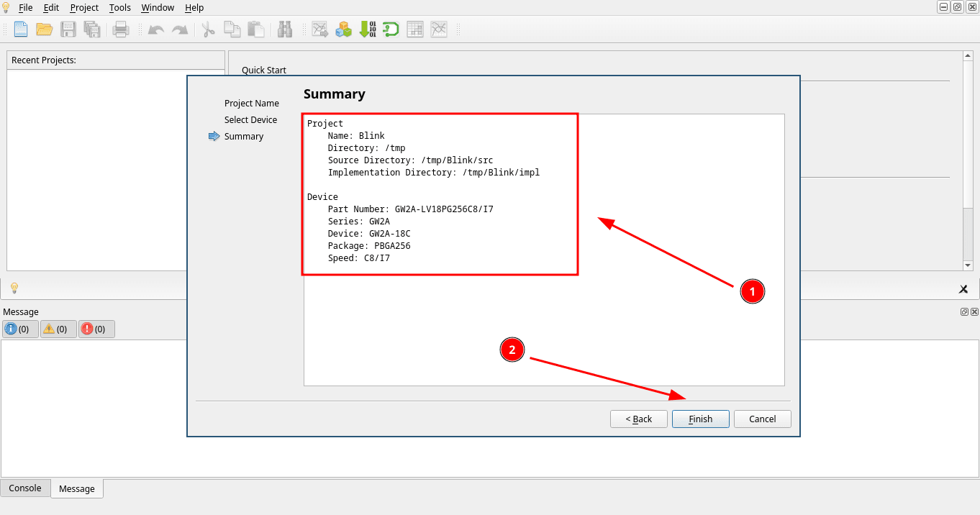Open the File menu
980x515 pixels.
coord(25,7)
